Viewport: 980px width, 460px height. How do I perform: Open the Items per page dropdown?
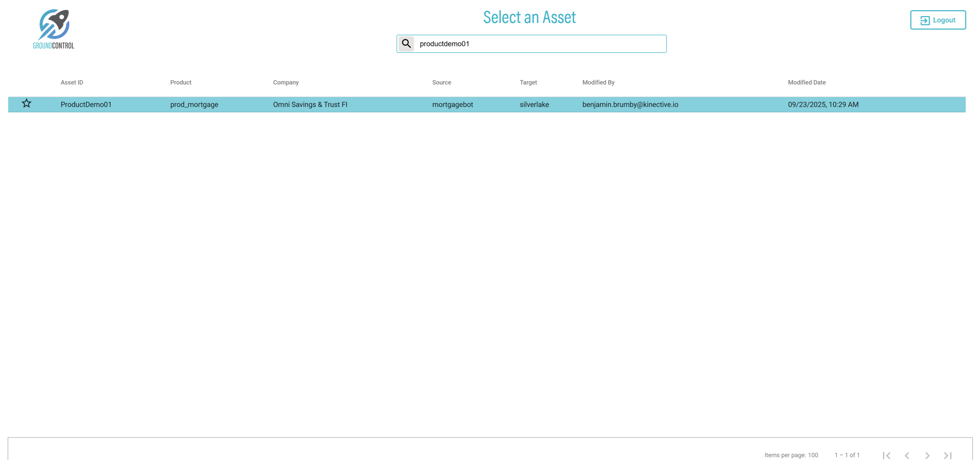tap(813, 455)
